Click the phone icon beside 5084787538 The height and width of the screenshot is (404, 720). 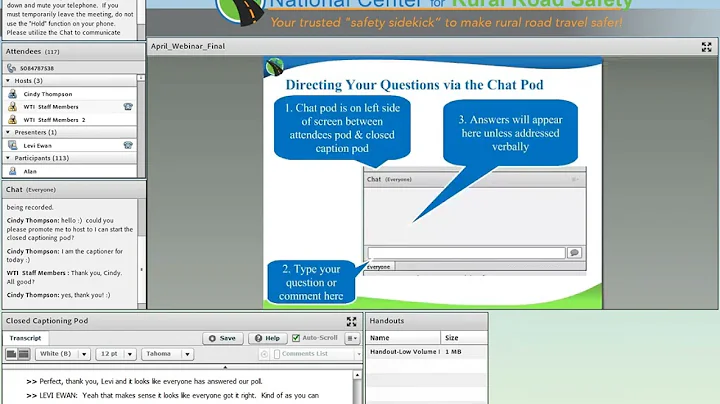(11, 68)
